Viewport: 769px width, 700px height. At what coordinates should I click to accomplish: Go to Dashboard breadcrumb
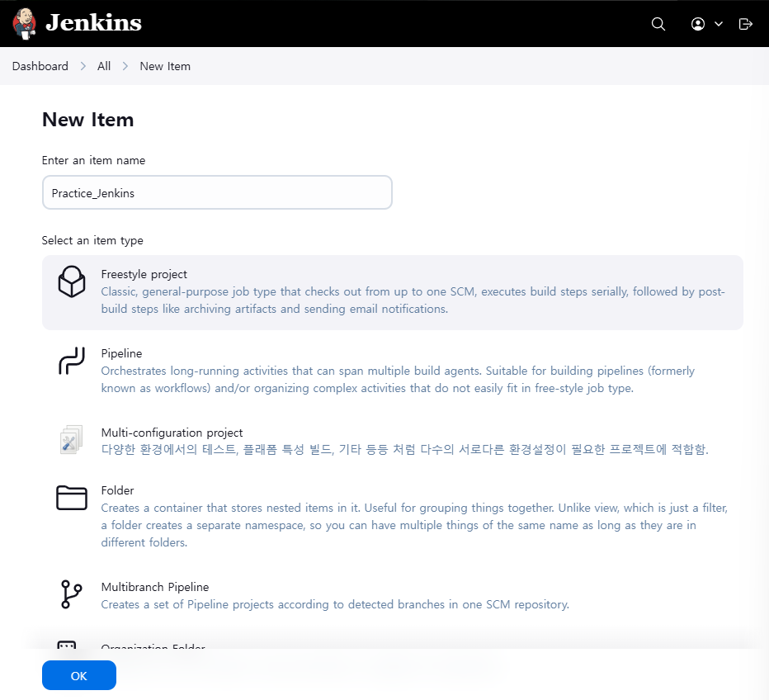click(40, 66)
